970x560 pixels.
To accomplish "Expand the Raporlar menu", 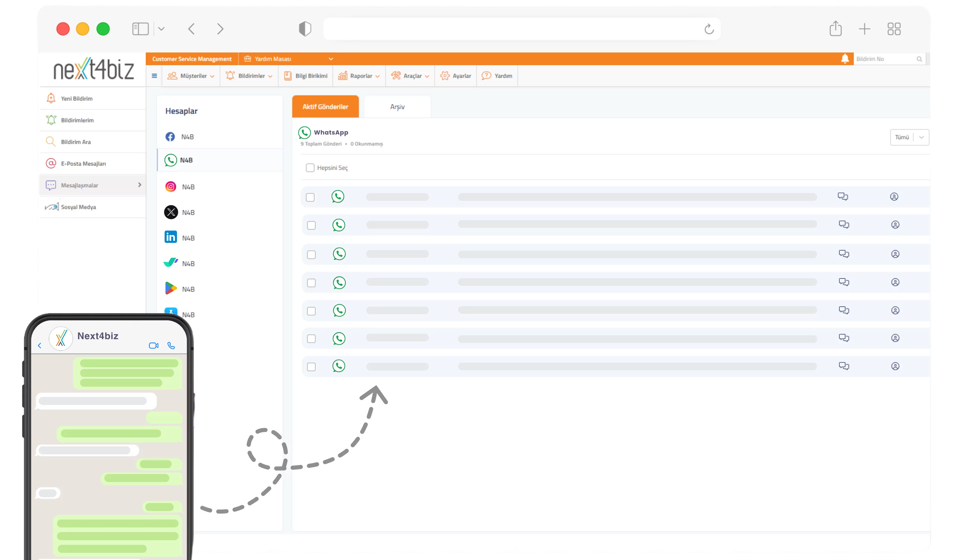I will tap(359, 76).
